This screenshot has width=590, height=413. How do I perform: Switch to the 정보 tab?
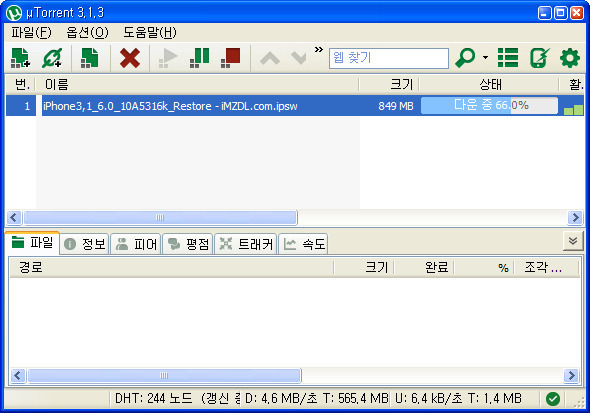pyautogui.click(x=84, y=244)
